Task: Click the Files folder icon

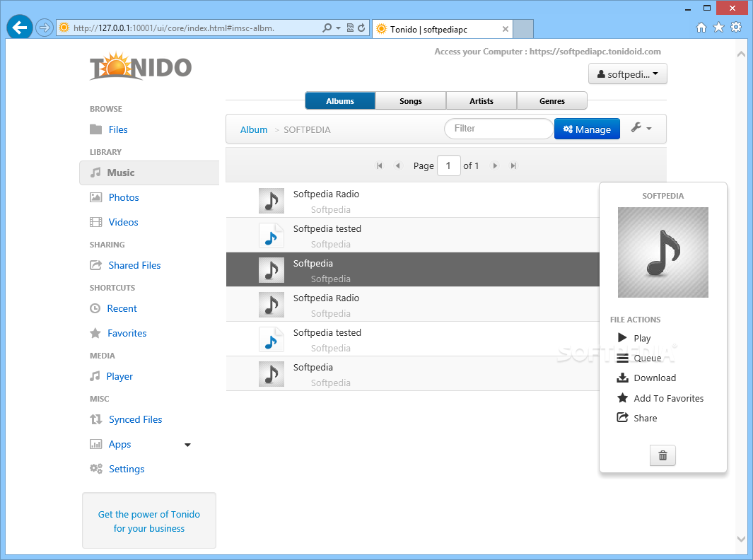Action: (95, 129)
